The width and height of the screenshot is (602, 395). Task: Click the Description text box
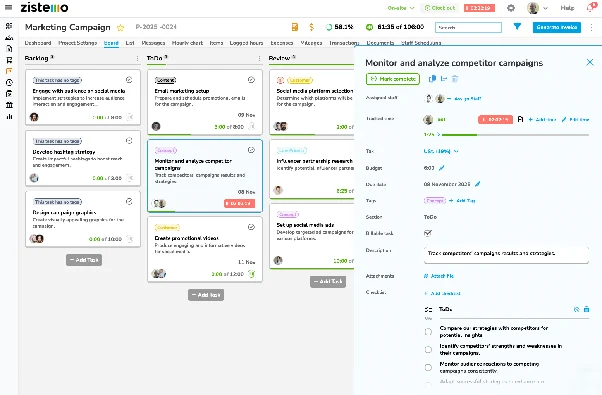506,254
